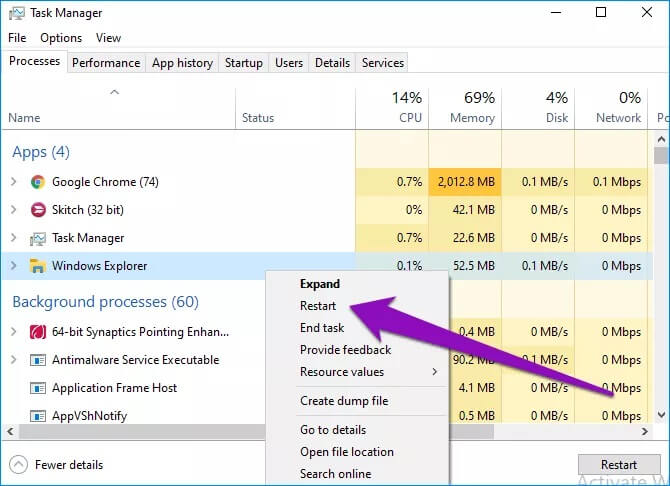Expand the Google Chrome process group
Screen dimensions: 670x486
point(13,182)
